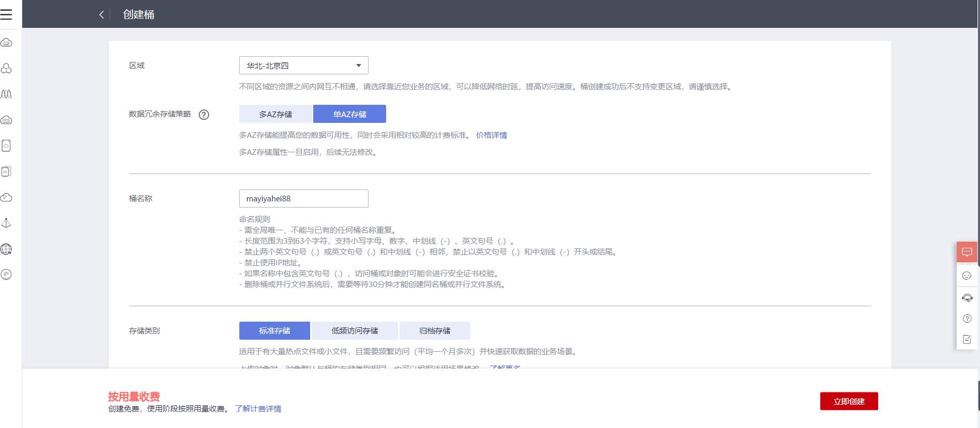Open the three-hexagon cluster icon in sidebar

6,68
